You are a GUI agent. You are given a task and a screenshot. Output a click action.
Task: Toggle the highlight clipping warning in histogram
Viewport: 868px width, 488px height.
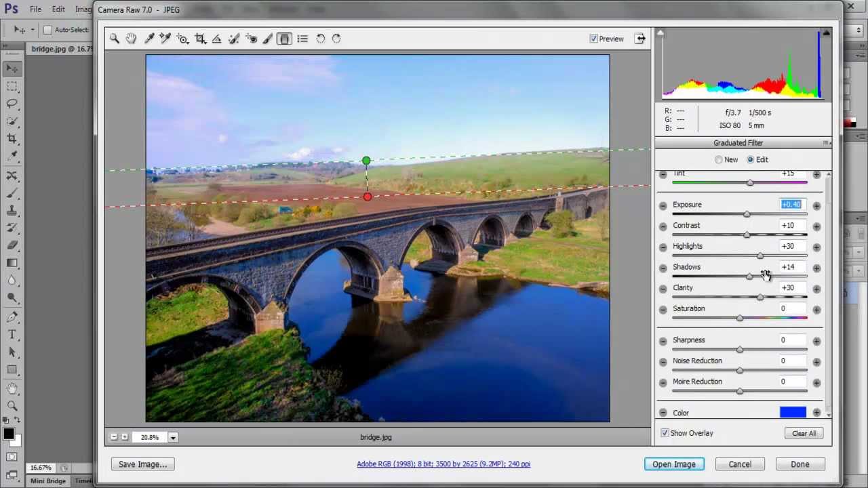click(826, 33)
